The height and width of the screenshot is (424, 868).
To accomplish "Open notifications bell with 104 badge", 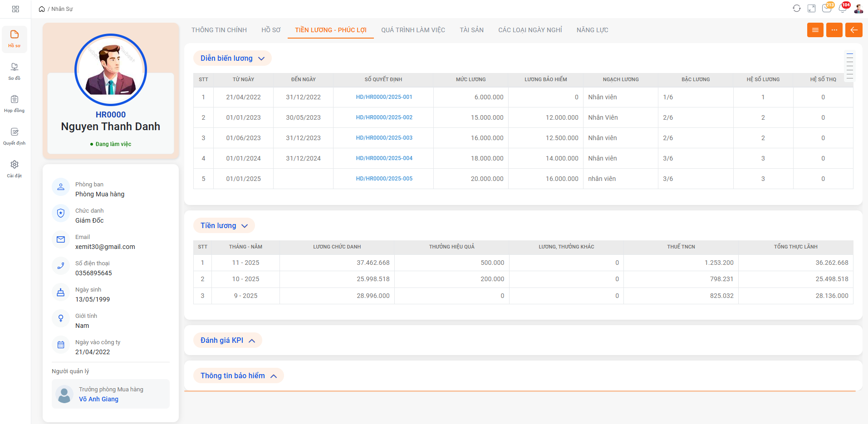I will (x=843, y=9).
